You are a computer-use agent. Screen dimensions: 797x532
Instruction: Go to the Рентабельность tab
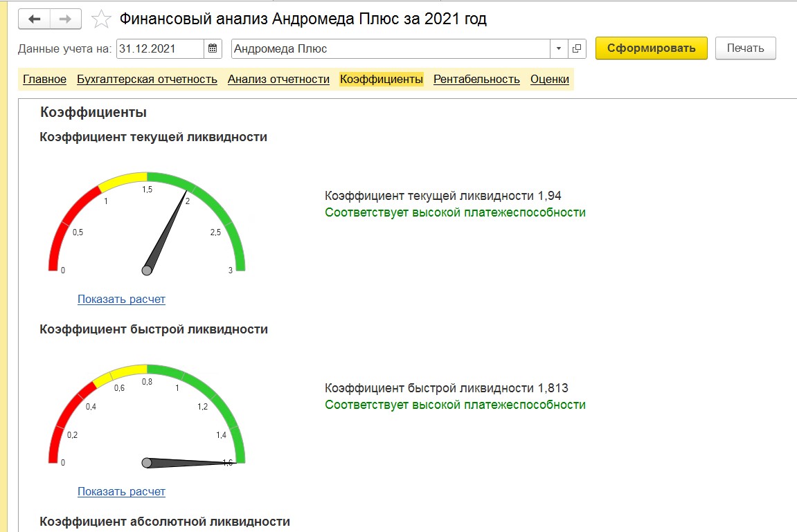point(476,79)
